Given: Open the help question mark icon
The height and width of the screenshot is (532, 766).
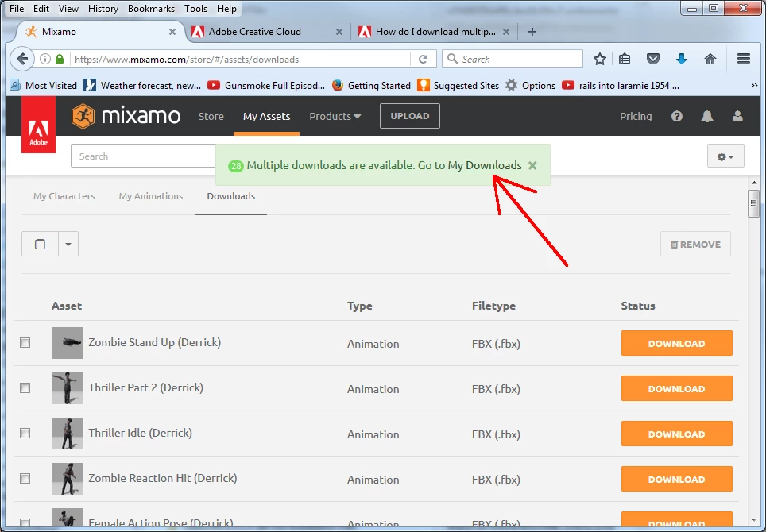Looking at the screenshot, I should (x=676, y=116).
